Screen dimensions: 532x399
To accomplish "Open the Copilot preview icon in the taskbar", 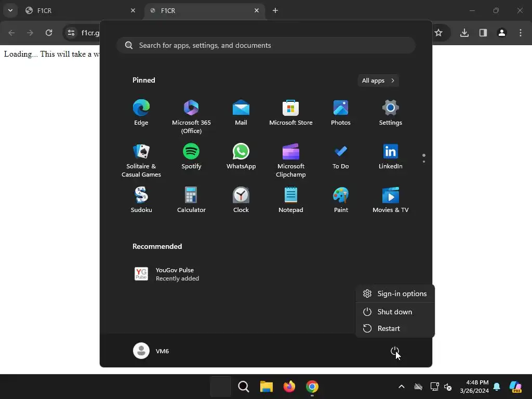I will [x=515, y=387].
